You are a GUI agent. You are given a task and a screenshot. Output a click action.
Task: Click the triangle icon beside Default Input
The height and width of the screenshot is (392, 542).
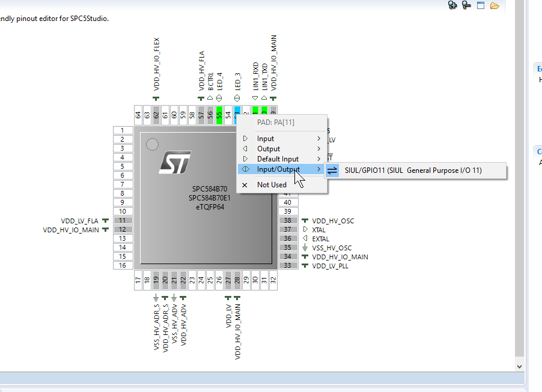pyautogui.click(x=245, y=159)
